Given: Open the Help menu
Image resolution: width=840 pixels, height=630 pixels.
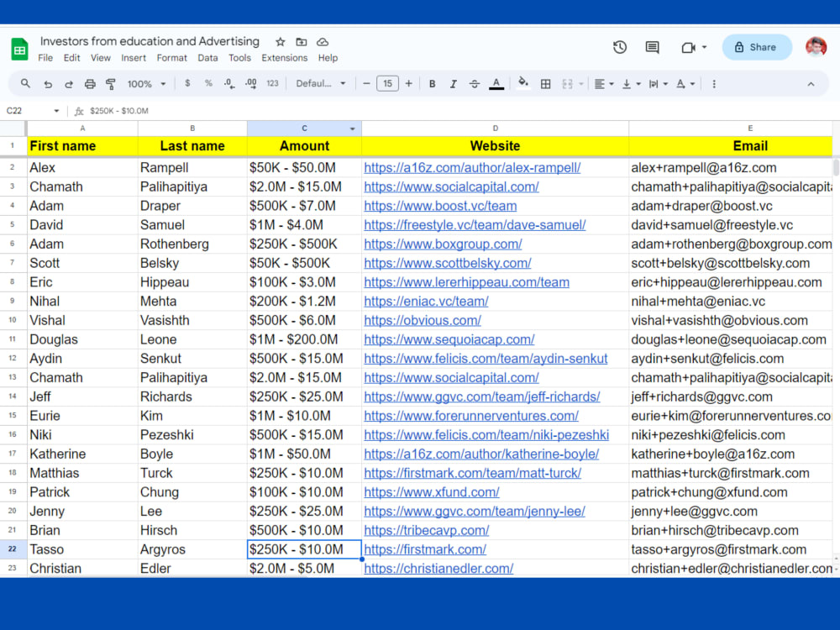Looking at the screenshot, I should tap(328, 58).
